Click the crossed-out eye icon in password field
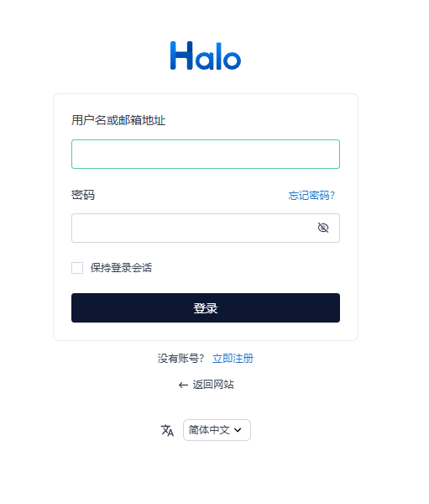Viewport: 429px width, 504px height. click(x=323, y=228)
